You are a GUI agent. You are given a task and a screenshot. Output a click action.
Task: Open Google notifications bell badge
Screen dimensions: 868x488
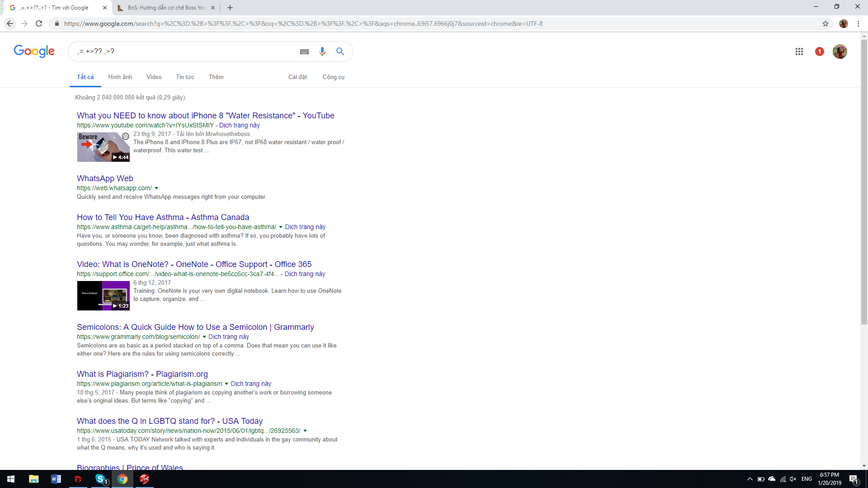tap(819, 52)
